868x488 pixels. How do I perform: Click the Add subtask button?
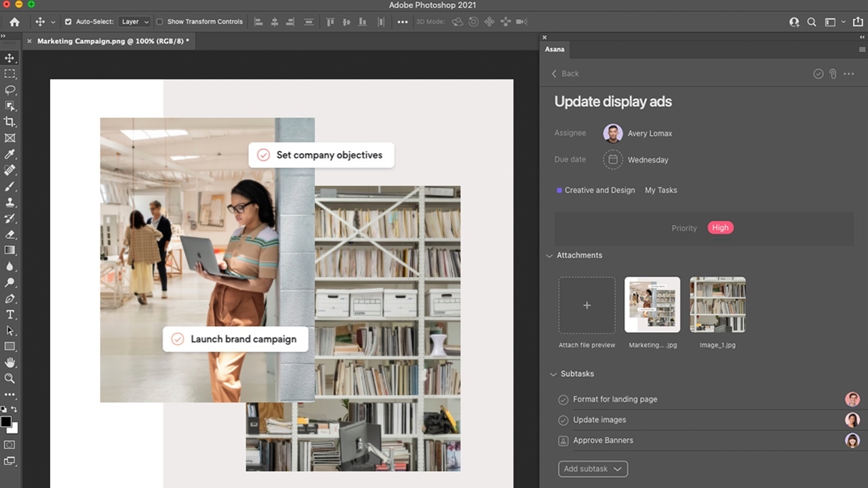592,469
